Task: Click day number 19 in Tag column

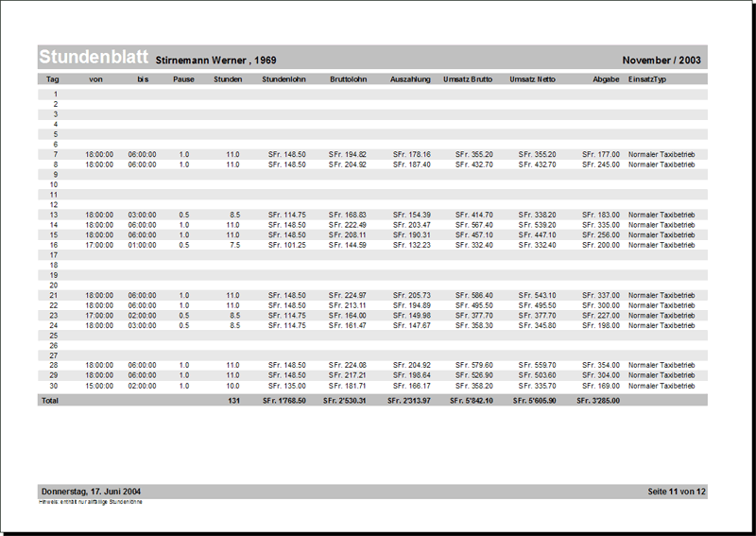Action: click(x=54, y=275)
